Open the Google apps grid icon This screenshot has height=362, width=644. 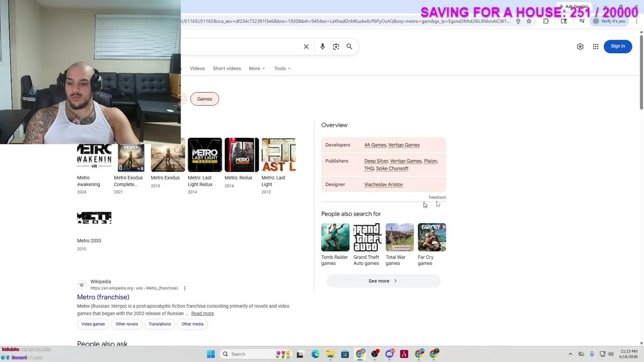(x=596, y=46)
